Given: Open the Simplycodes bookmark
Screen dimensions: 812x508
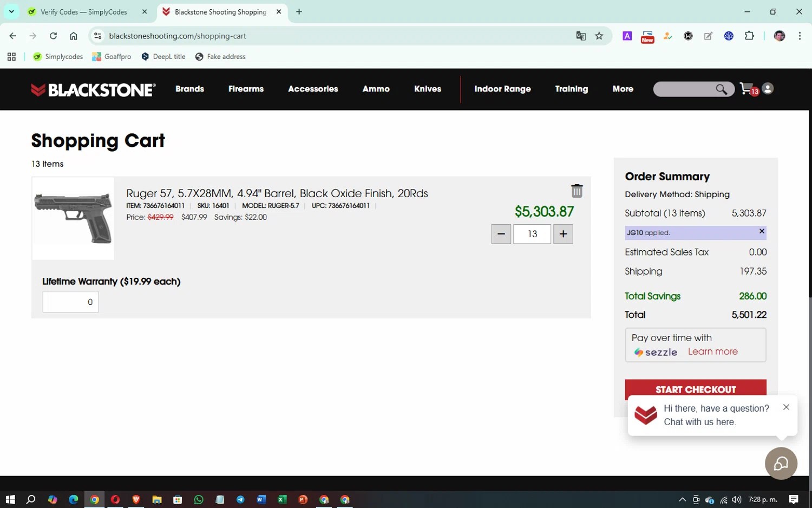Looking at the screenshot, I should coord(58,56).
